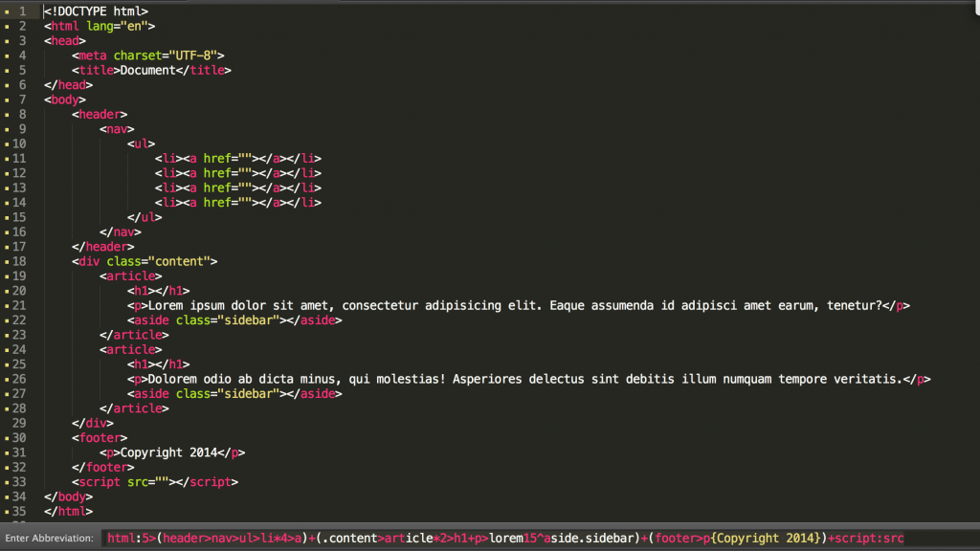This screenshot has height=551, width=980.
Task: Click the list item link on line 14
Action: 238,203
